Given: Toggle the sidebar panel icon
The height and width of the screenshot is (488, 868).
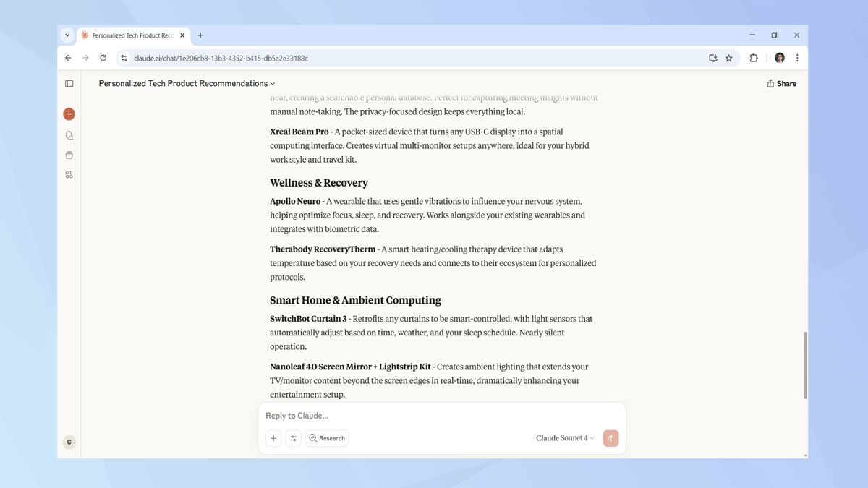Looking at the screenshot, I should point(69,83).
